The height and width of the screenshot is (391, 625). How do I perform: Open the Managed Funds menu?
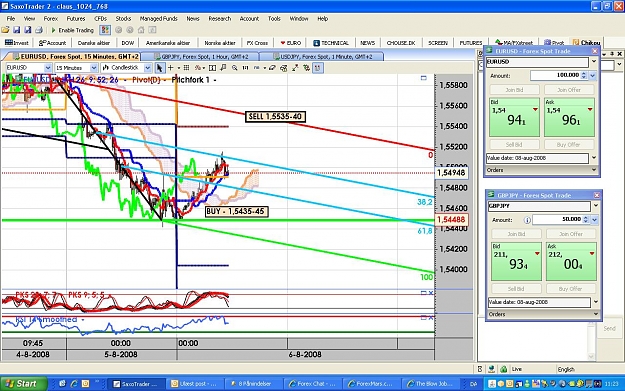click(x=158, y=18)
